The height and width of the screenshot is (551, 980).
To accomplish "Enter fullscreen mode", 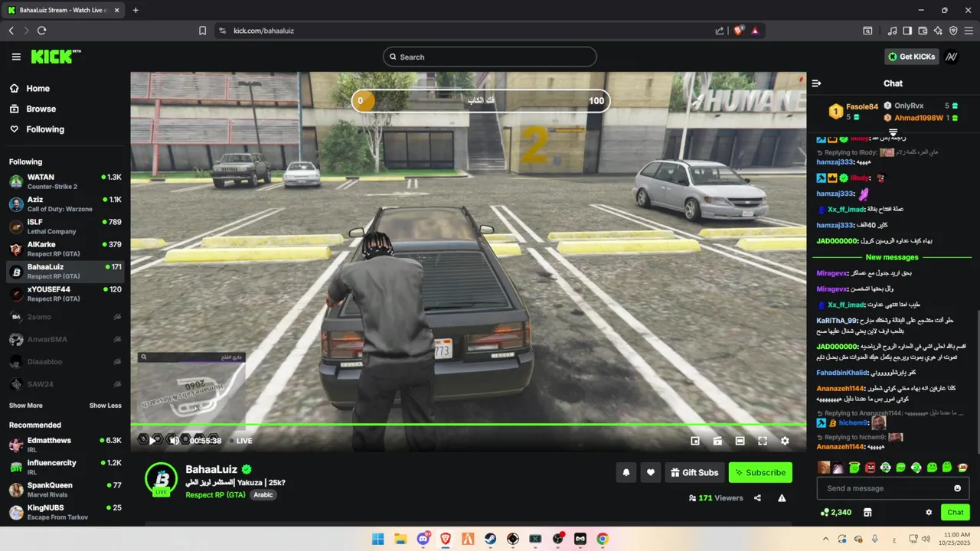I will click(x=763, y=441).
